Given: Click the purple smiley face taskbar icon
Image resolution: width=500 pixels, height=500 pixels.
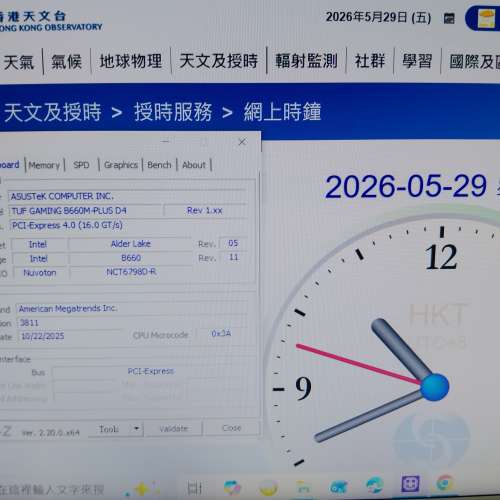Looking at the screenshot, I should (410, 484).
